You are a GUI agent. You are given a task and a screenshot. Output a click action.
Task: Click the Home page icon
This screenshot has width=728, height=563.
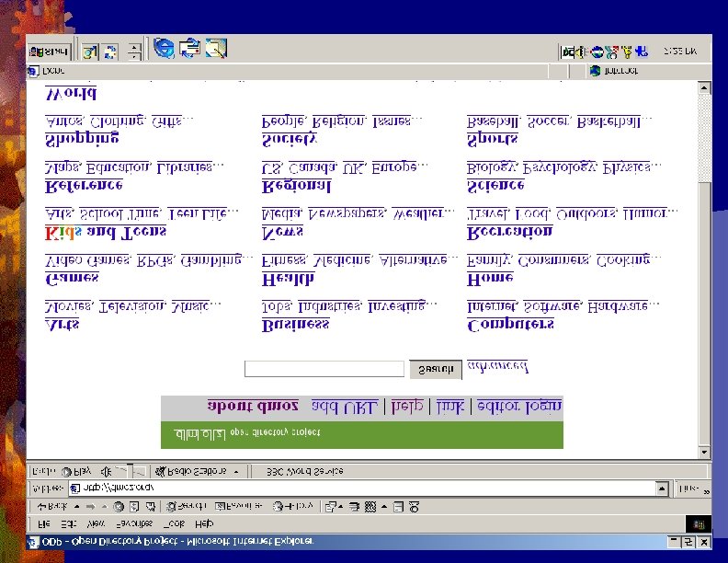150,507
